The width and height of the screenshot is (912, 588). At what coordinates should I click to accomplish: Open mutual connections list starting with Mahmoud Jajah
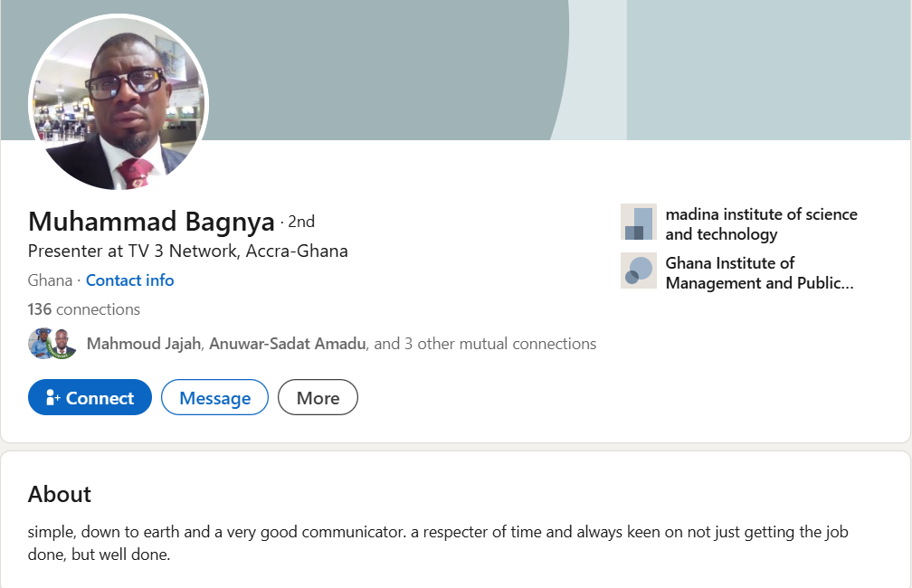point(341,344)
